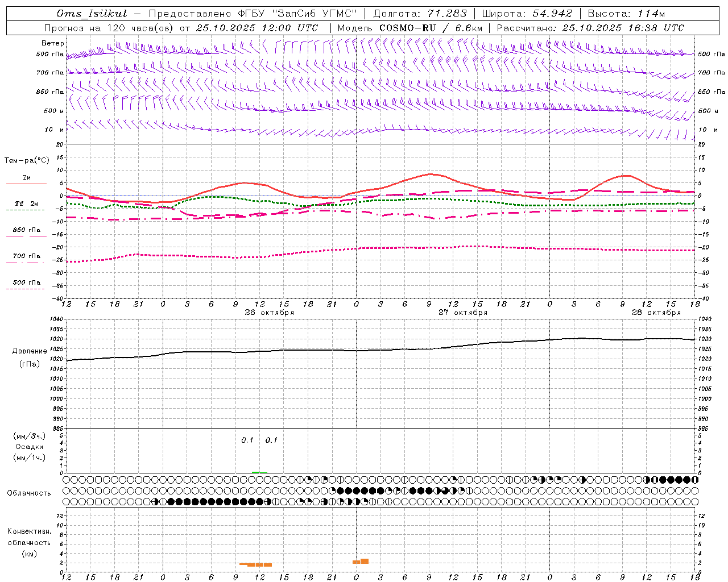Click the '(мм/3ч.)' precipitation unit label
This screenshot has height=582, width=728.
30,436
